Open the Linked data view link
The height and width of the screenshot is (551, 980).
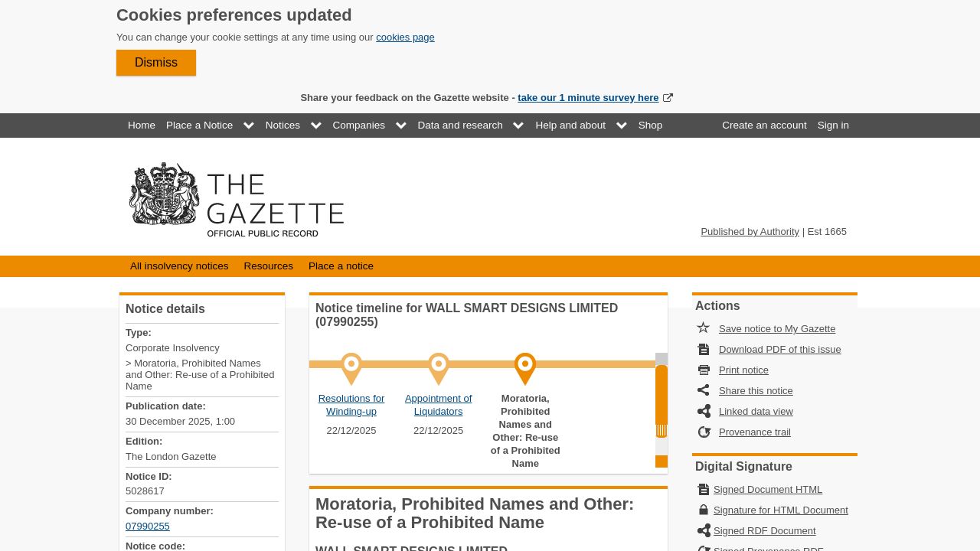pos(756,412)
